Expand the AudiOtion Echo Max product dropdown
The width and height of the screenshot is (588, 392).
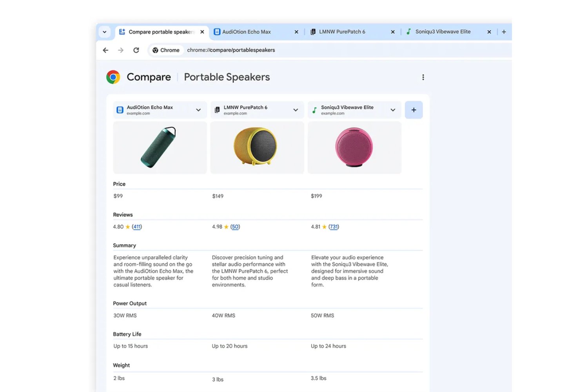(x=198, y=110)
